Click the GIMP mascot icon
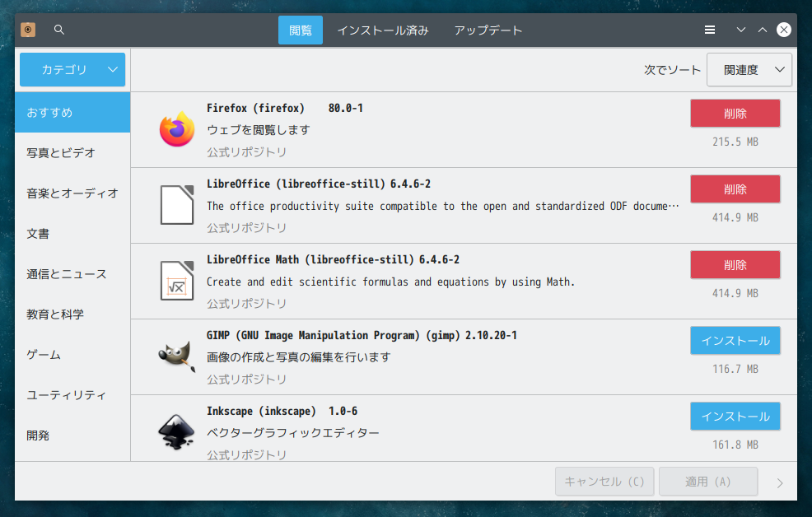Image resolution: width=812 pixels, height=517 pixels. click(176, 356)
